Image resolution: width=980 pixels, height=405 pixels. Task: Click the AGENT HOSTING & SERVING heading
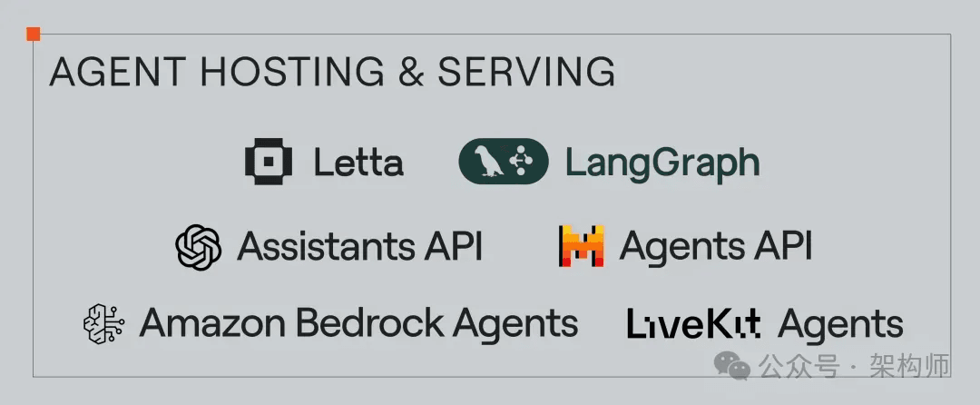click(332, 71)
